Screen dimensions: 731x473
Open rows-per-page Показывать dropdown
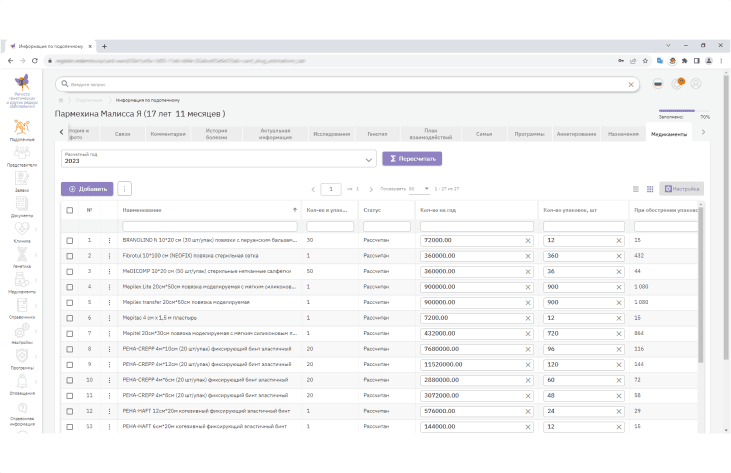click(419, 189)
